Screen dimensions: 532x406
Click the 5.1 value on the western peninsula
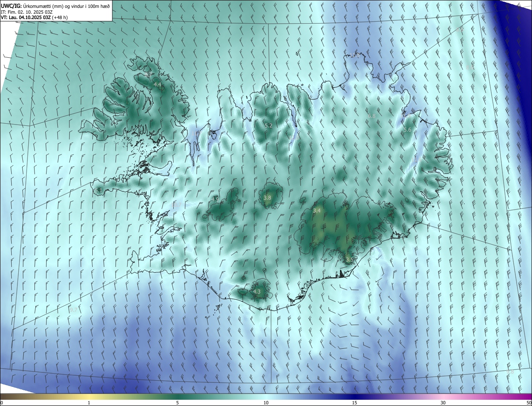[x=99, y=191]
